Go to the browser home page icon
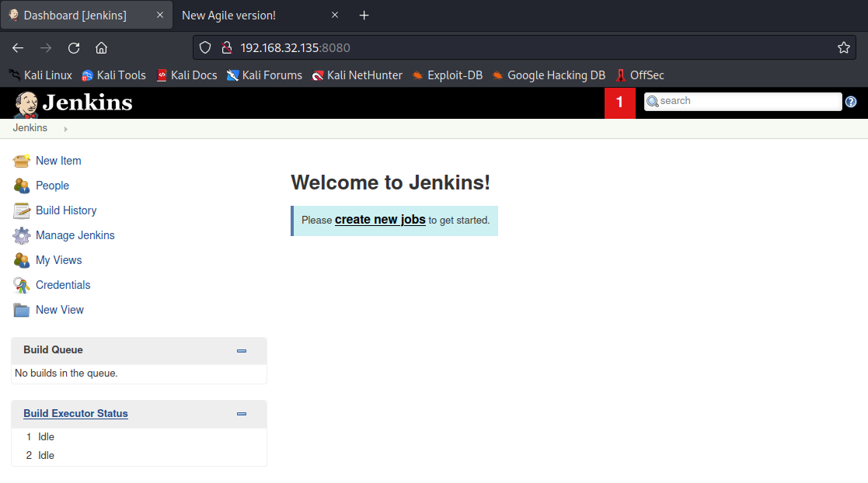This screenshot has width=868, height=483. pyautogui.click(x=101, y=48)
